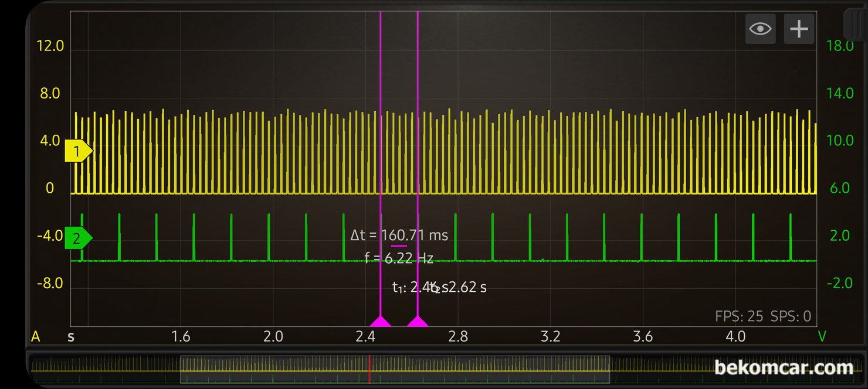Click the -2.0 label on the green axis
Screen dimensions: 868x389
[x=839, y=284]
